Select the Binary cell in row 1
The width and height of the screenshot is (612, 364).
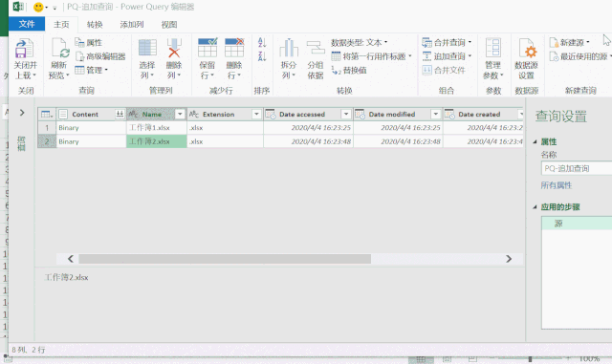coord(91,128)
